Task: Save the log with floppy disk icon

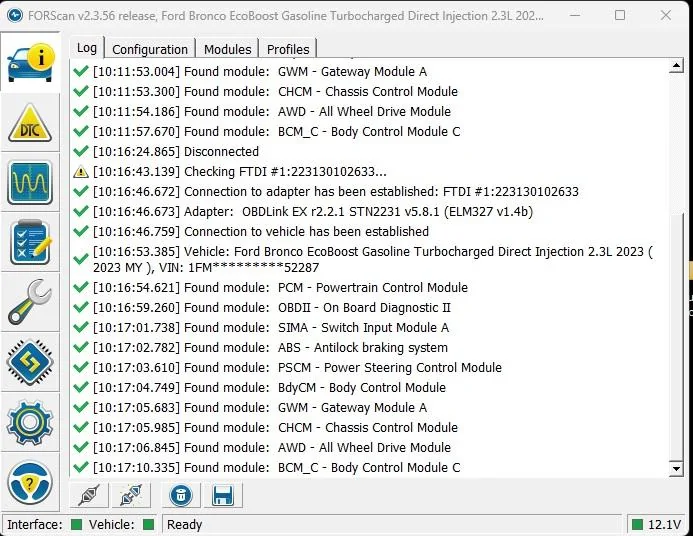Action: coord(223,495)
